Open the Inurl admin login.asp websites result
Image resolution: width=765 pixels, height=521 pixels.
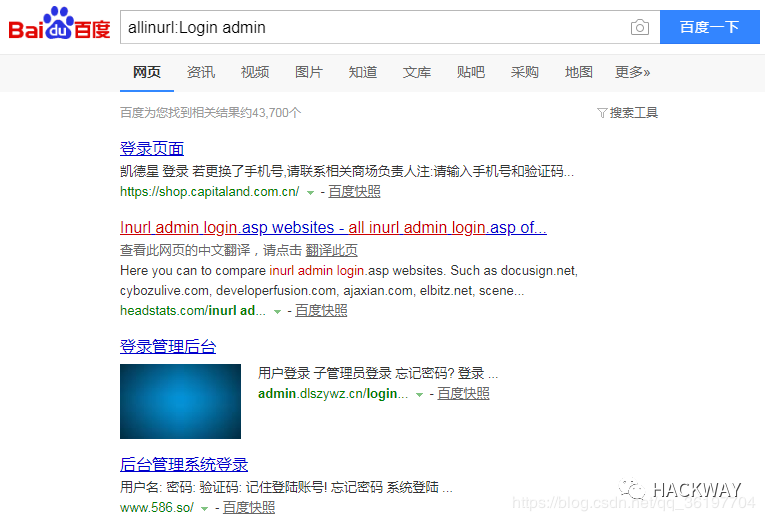[333, 228]
